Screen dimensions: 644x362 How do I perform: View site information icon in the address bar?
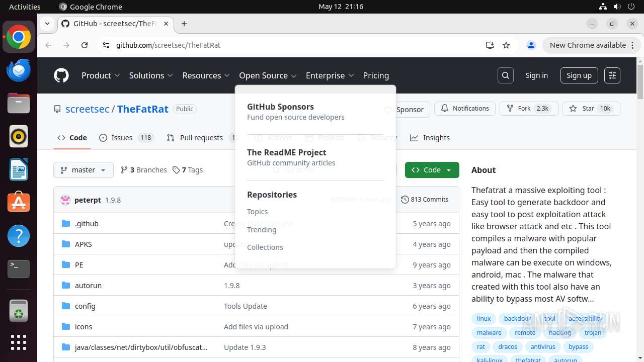[x=106, y=45]
